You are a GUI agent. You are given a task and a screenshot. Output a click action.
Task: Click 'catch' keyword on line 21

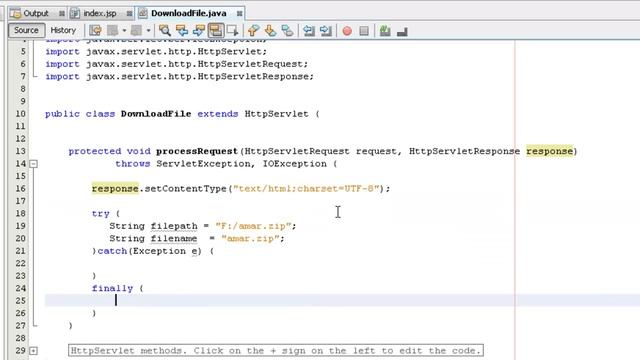click(x=112, y=251)
